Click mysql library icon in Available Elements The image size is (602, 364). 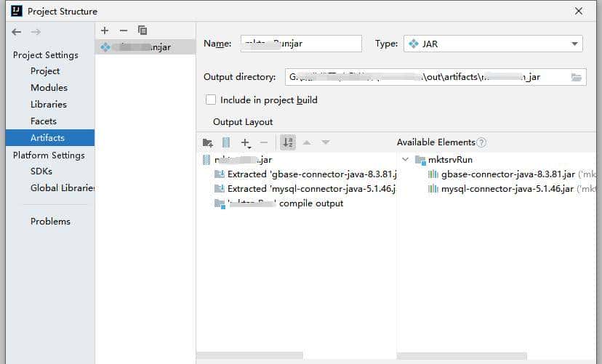[433, 189]
